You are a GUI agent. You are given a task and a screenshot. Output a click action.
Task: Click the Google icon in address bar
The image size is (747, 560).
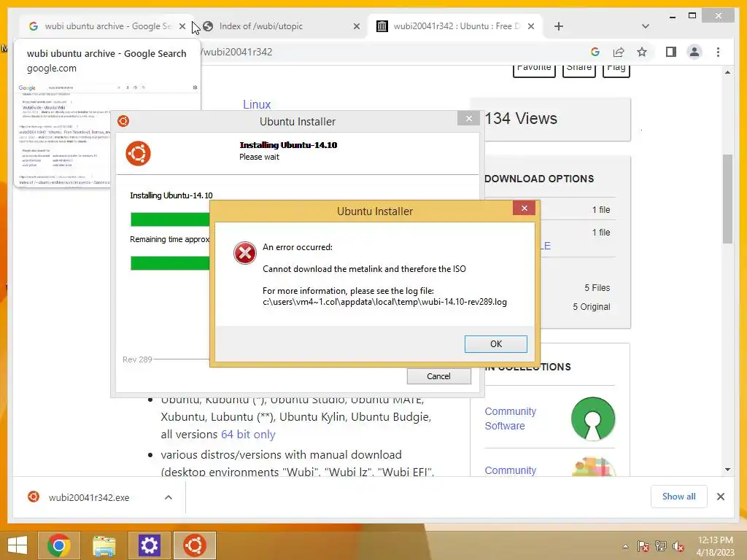click(x=595, y=52)
